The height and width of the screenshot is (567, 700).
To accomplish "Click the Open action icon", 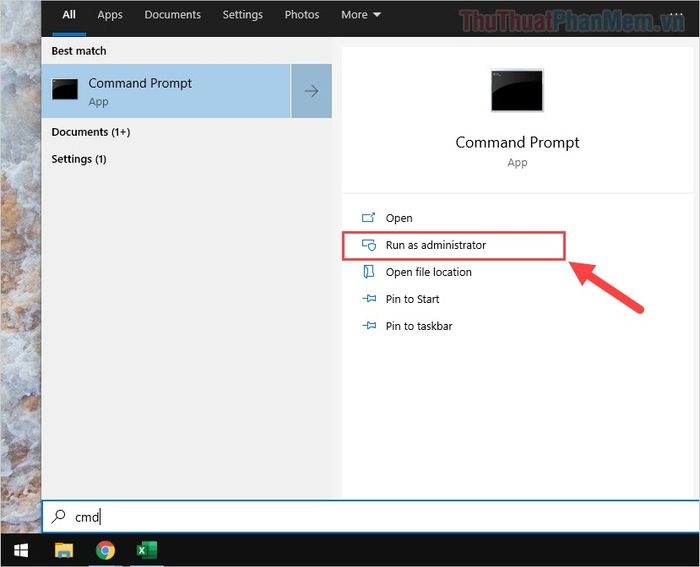I will [x=368, y=218].
